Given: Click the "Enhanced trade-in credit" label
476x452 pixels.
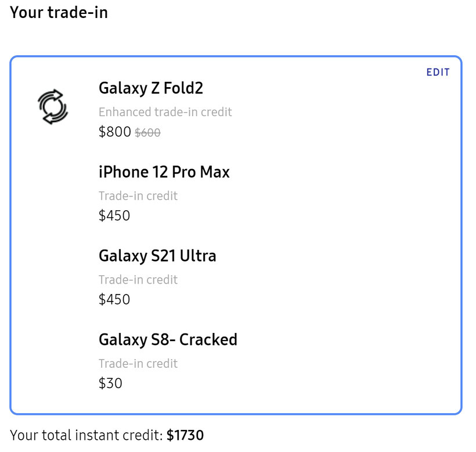Looking at the screenshot, I should click(165, 112).
